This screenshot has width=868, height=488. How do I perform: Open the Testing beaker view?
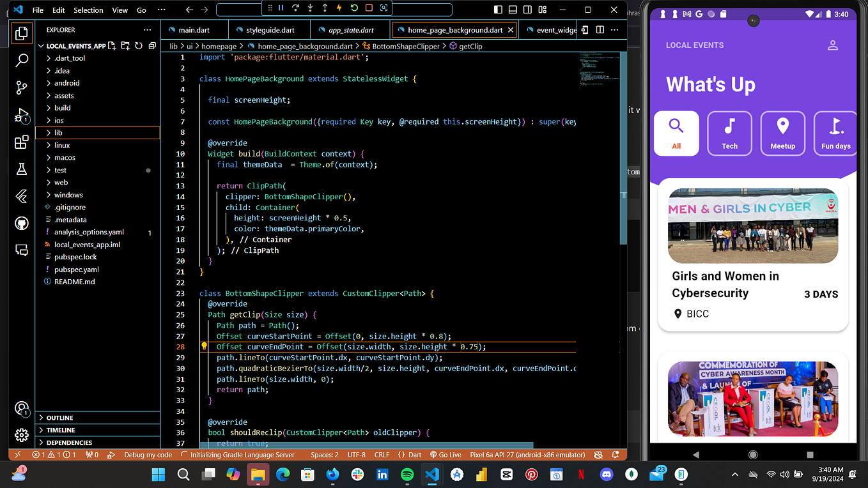pyautogui.click(x=21, y=169)
